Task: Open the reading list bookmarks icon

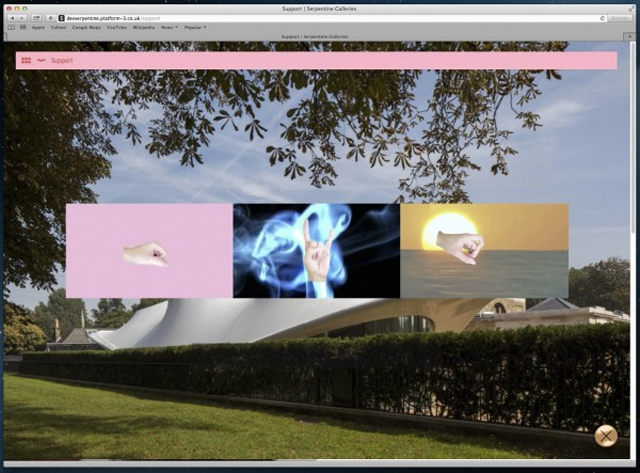Action: (11, 27)
